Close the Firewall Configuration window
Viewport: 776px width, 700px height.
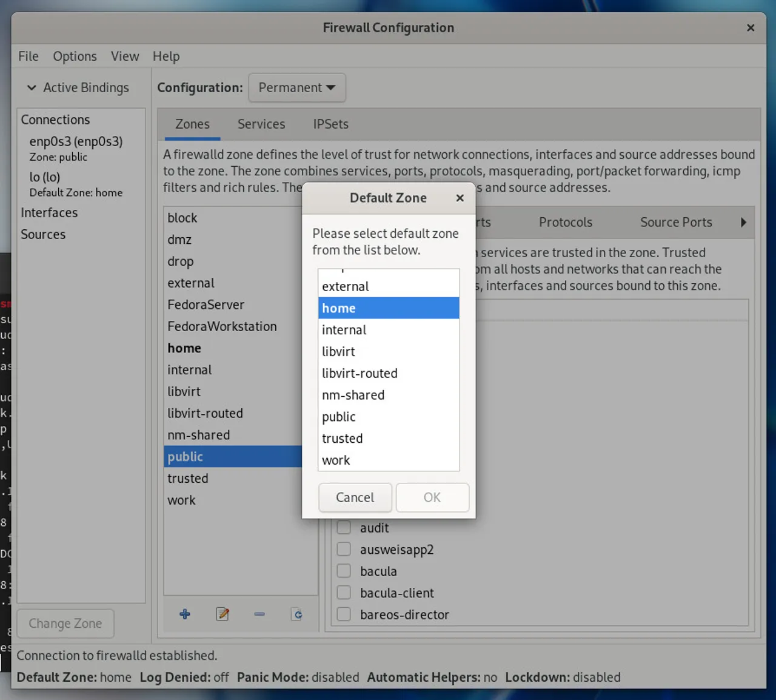(751, 28)
